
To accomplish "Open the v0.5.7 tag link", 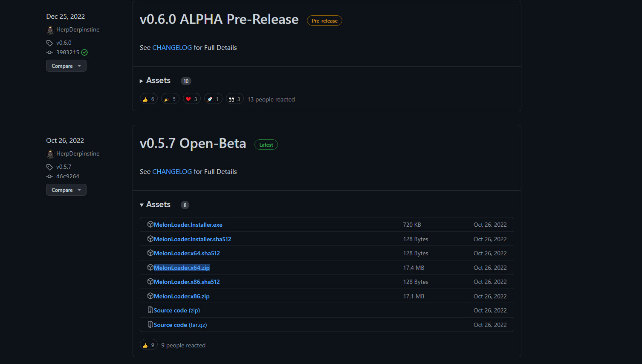I will 64,167.
